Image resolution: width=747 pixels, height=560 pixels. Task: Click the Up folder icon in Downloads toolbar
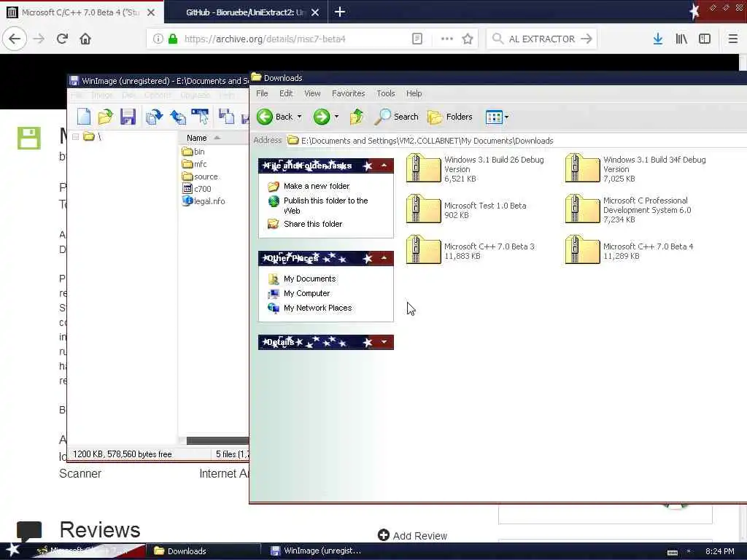356,117
